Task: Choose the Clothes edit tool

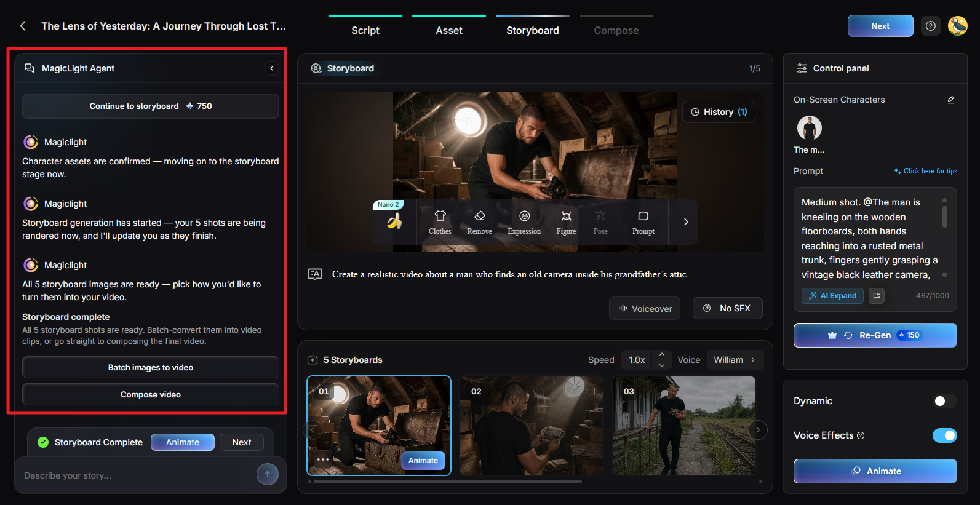Action: (x=440, y=222)
